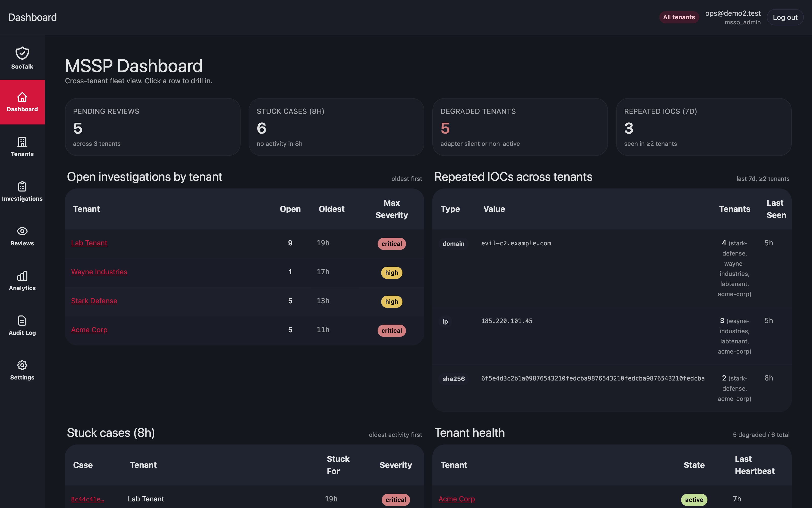The height and width of the screenshot is (508, 812).
Task: Click the domain type tag
Action: coord(453,244)
